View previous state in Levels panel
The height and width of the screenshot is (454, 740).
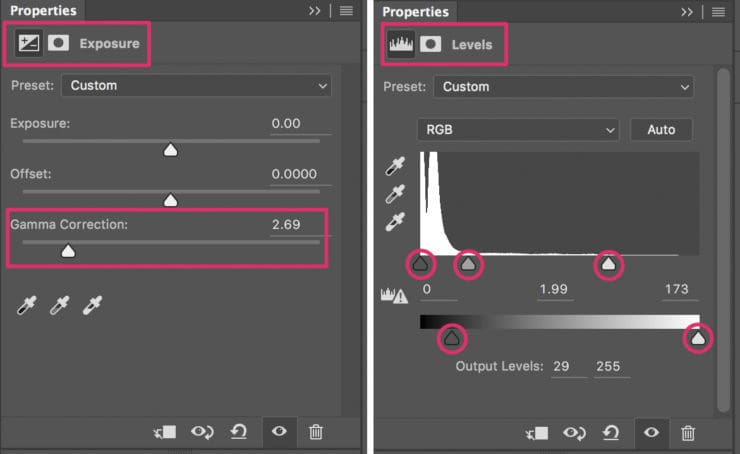pyautogui.click(x=574, y=433)
